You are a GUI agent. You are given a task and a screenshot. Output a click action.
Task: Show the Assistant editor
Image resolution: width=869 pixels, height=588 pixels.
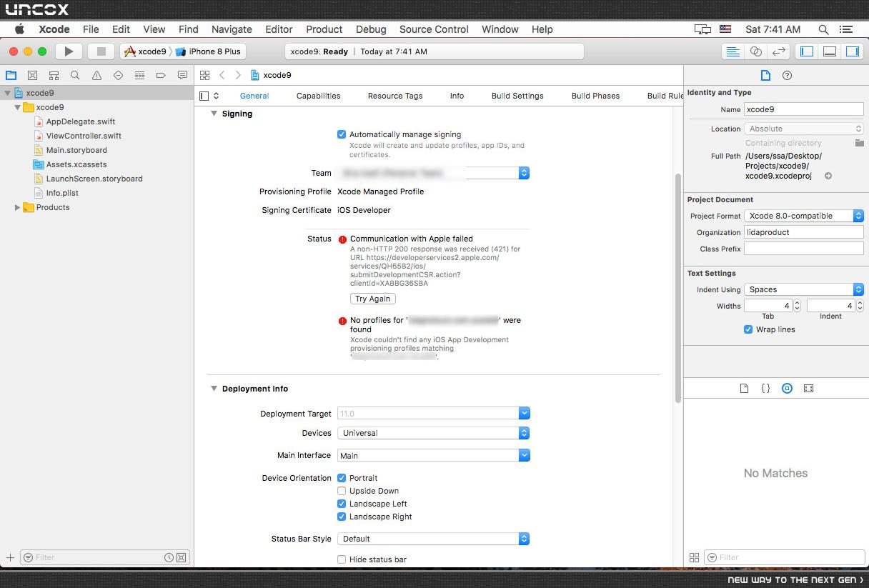755,51
